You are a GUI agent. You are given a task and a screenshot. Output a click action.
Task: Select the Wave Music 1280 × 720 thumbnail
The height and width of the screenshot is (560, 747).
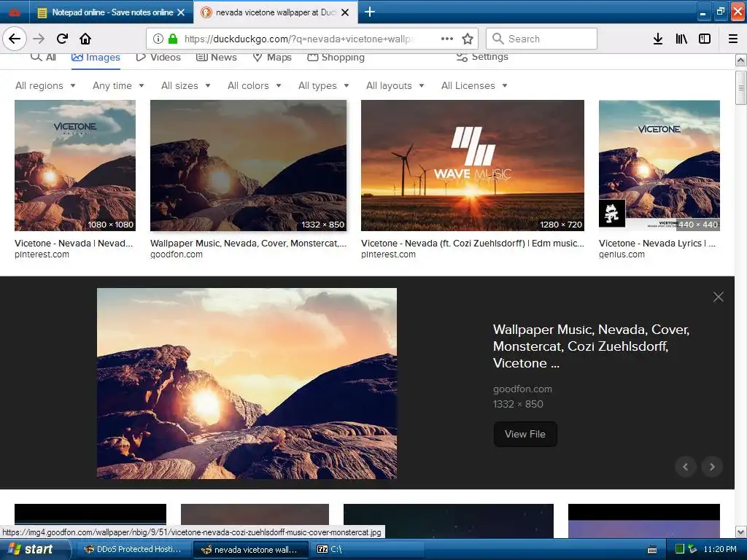coord(472,166)
